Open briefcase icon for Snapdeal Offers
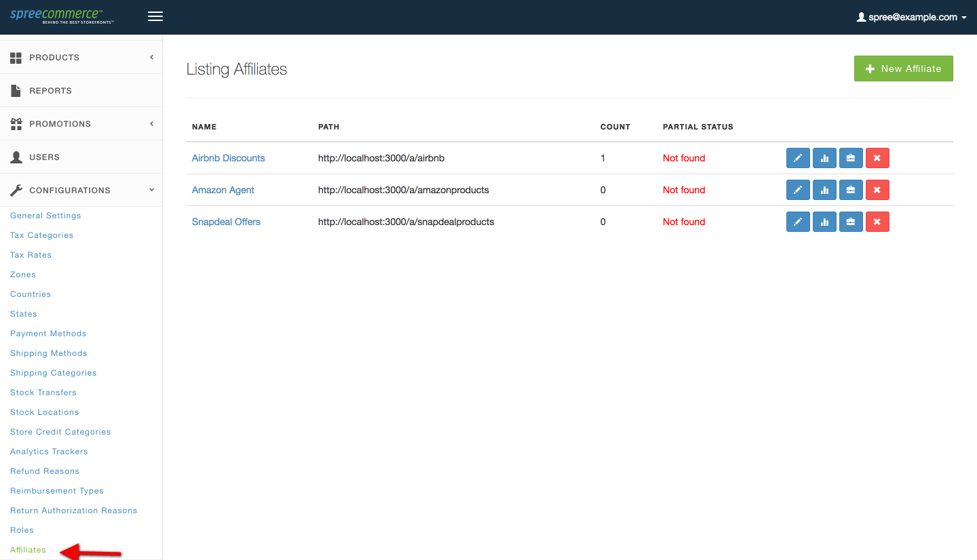The width and height of the screenshot is (977, 560). [851, 222]
